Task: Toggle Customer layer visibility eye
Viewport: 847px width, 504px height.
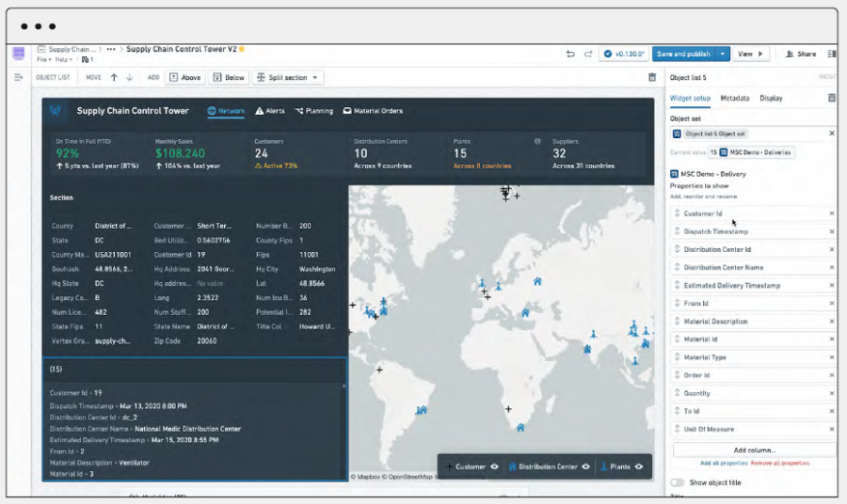Action: pyautogui.click(x=494, y=466)
